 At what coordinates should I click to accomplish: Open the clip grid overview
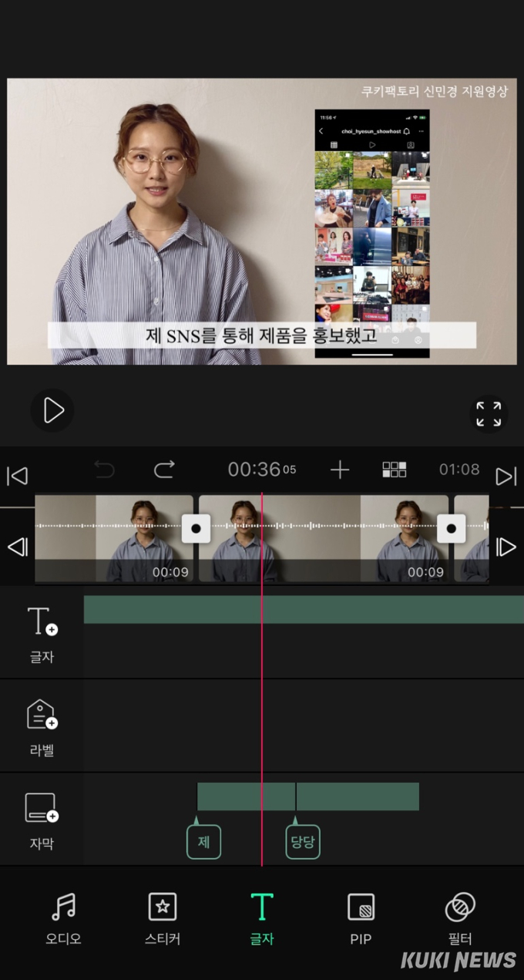pos(395,470)
